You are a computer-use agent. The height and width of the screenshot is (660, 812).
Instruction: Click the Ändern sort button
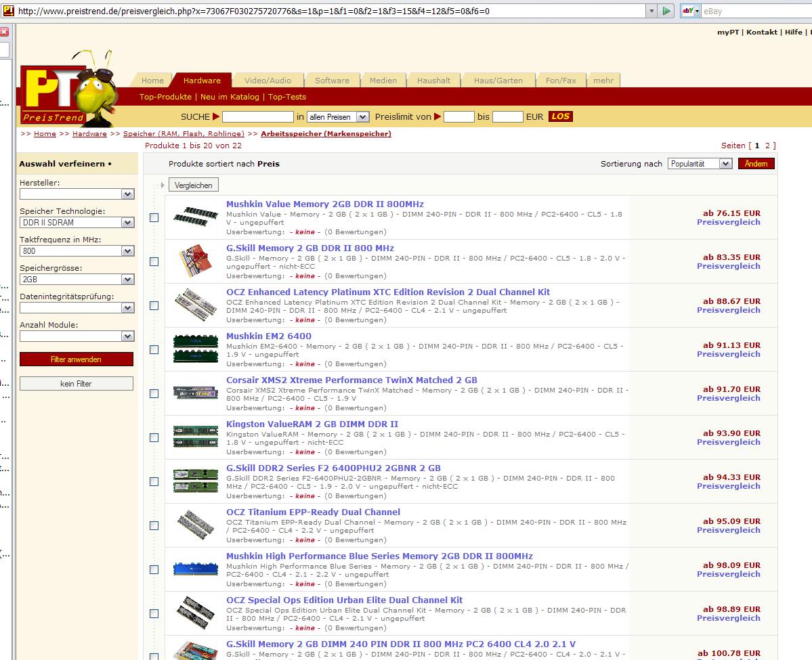point(756,164)
